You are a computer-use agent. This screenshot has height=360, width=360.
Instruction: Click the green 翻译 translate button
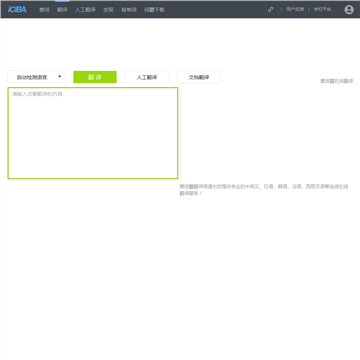[x=95, y=77]
